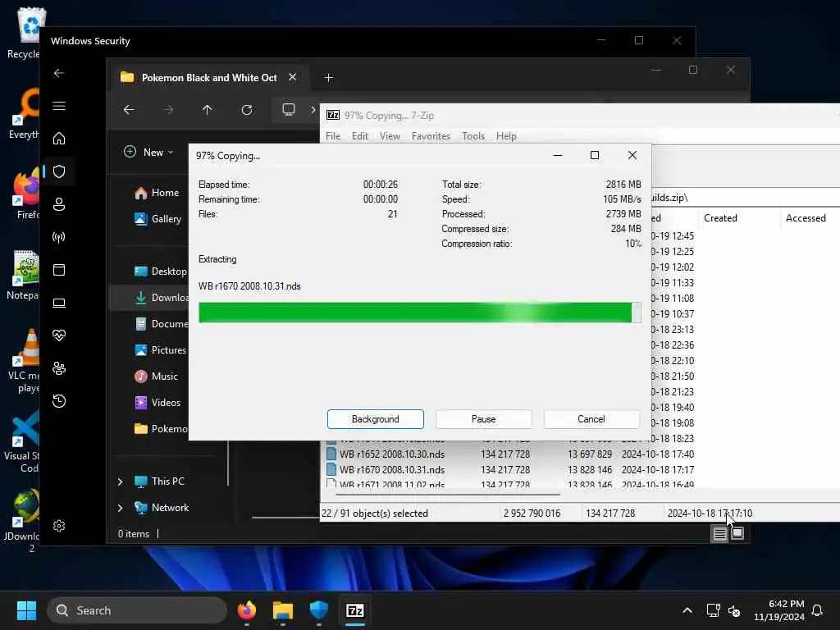Open 7-Zip from taskbar

pos(354,610)
